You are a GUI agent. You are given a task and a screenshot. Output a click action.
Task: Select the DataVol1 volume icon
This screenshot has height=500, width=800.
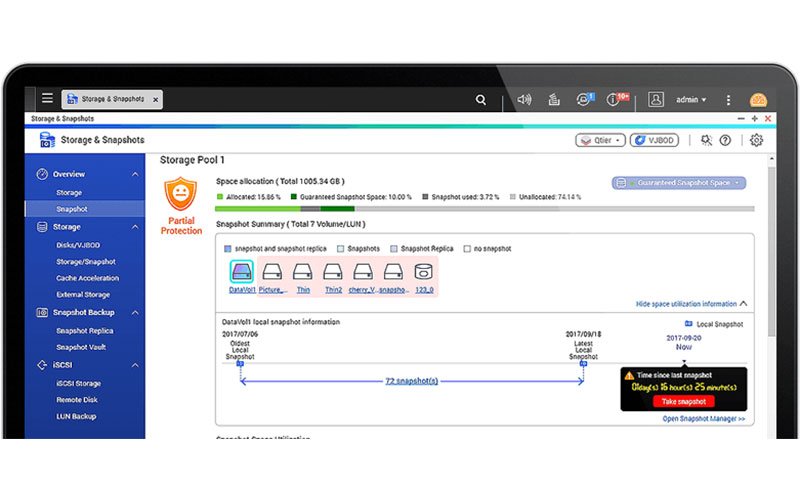(241, 271)
